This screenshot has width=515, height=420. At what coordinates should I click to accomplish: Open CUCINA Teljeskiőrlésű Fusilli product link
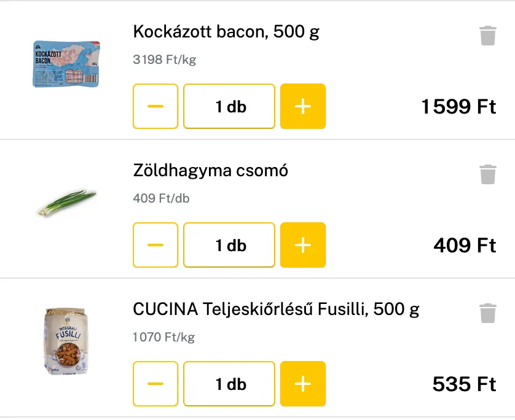(x=276, y=309)
